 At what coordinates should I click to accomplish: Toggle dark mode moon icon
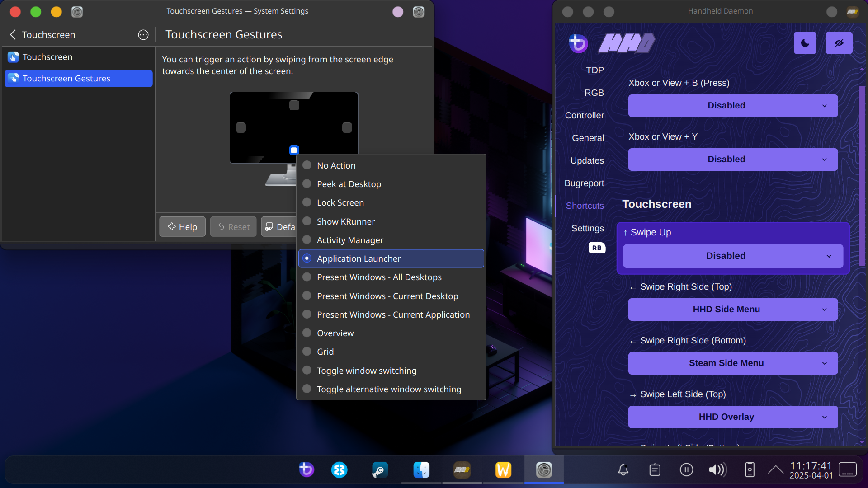[x=805, y=43]
